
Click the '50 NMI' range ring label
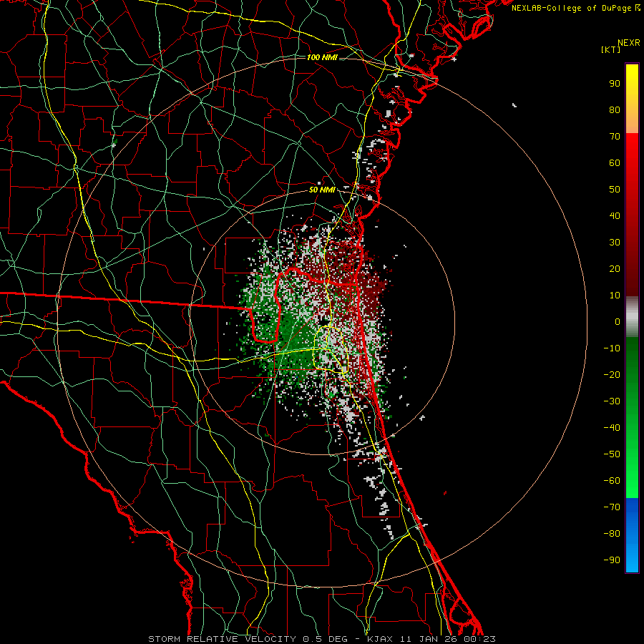[322, 190]
